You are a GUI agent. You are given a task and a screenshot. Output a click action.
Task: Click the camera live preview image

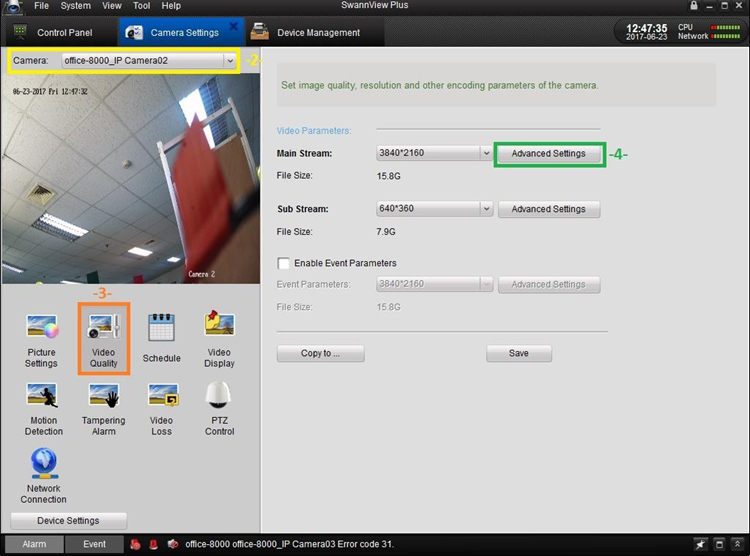click(x=131, y=179)
